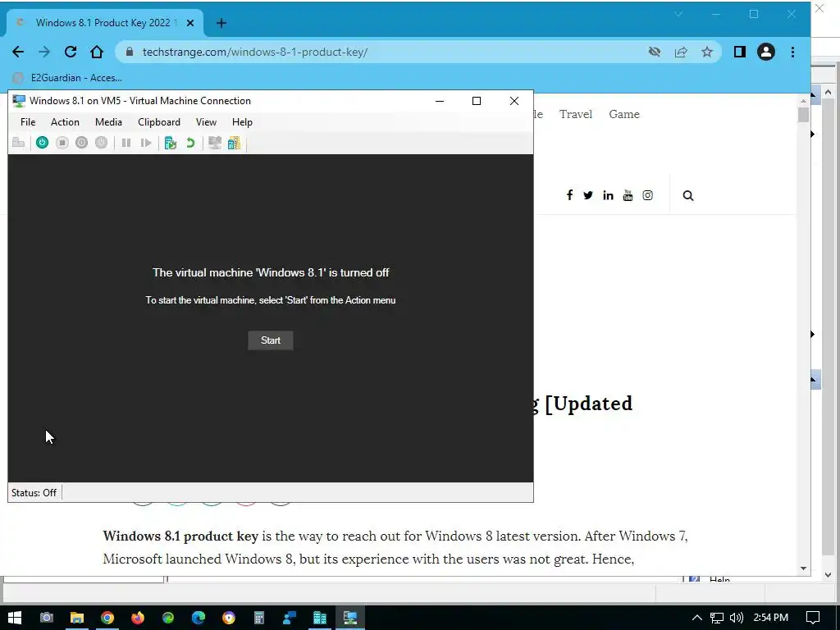The image size is (840, 630).
Task: Open techstrange LinkedIn icon
Action: 608,195
